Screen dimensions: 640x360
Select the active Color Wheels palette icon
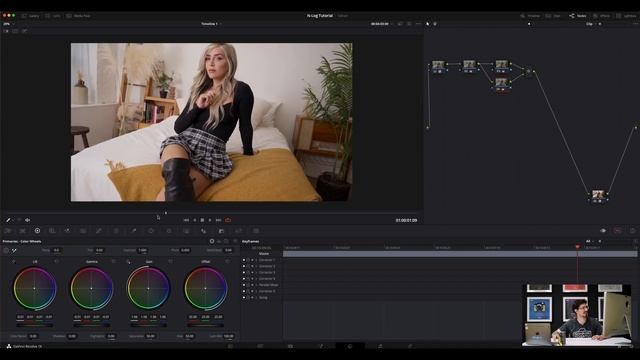37,231
